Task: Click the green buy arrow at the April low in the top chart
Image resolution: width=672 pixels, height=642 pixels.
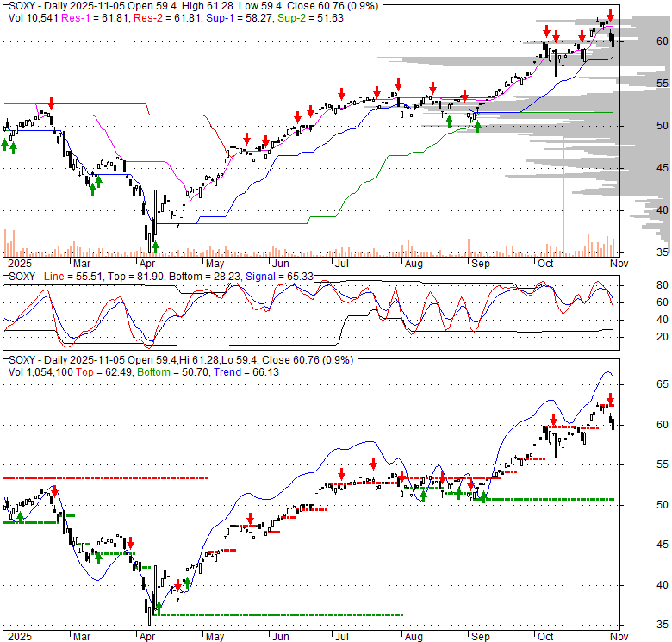Action: pos(154,249)
